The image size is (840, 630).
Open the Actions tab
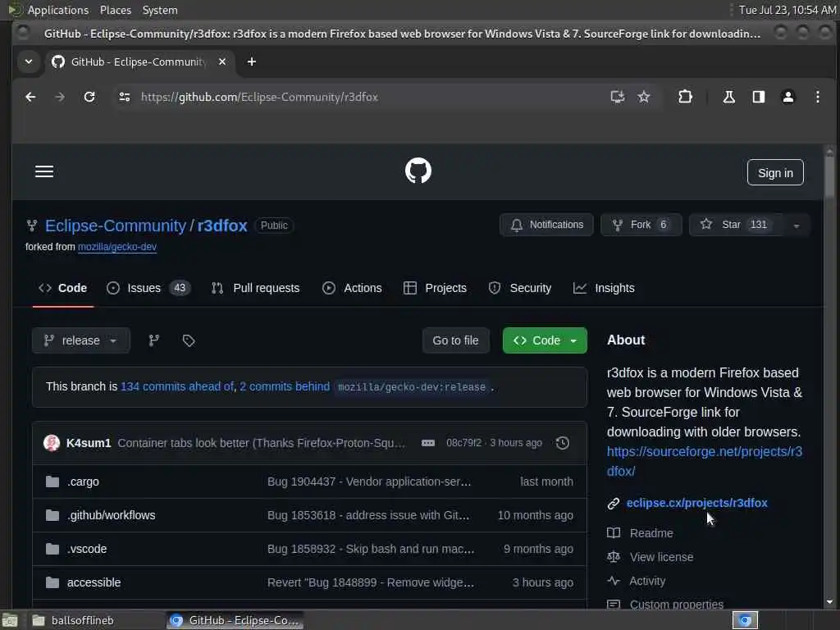click(x=352, y=288)
